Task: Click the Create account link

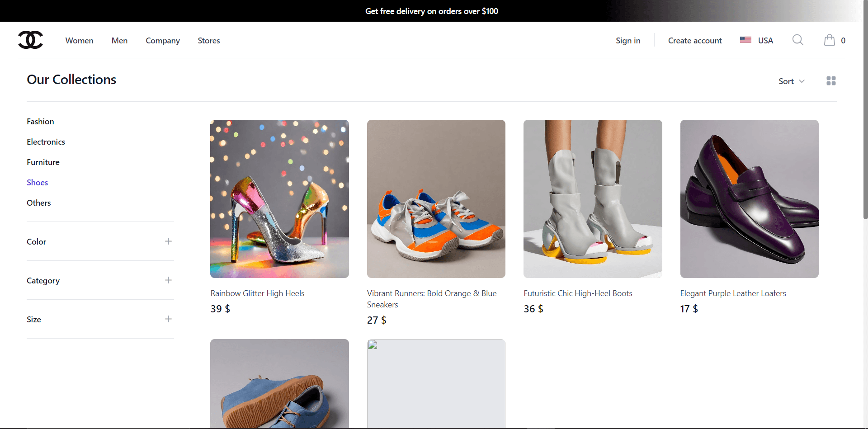Action: point(695,40)
